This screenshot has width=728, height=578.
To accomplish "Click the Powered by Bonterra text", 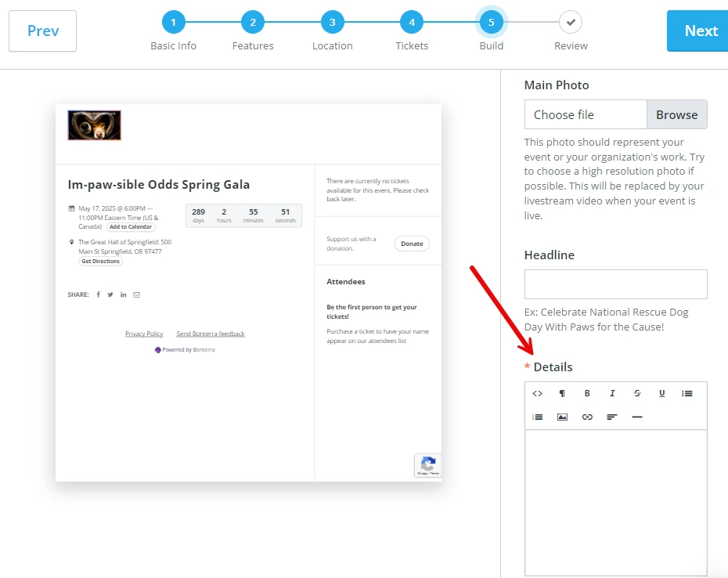I will 189,350.
